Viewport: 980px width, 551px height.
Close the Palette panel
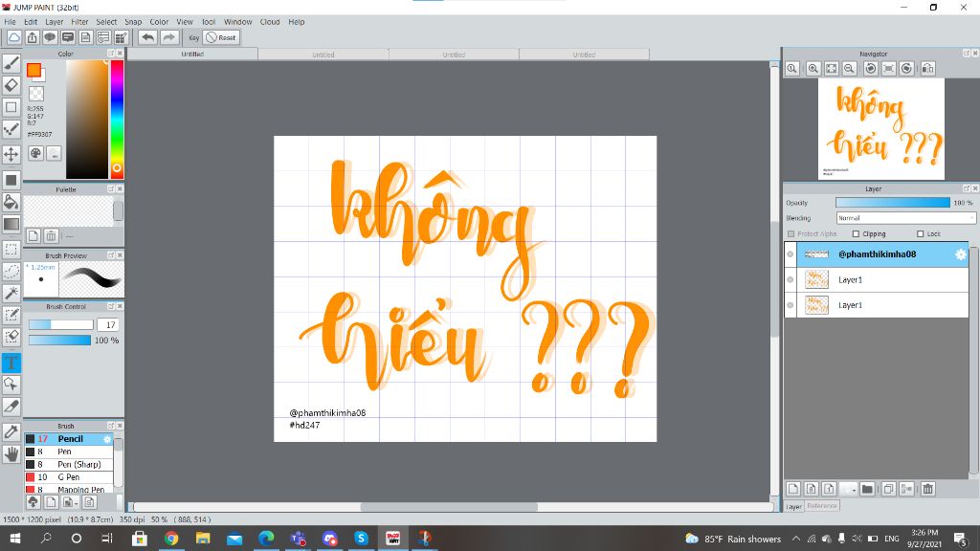pyautogui.click(x=120, y=188)
